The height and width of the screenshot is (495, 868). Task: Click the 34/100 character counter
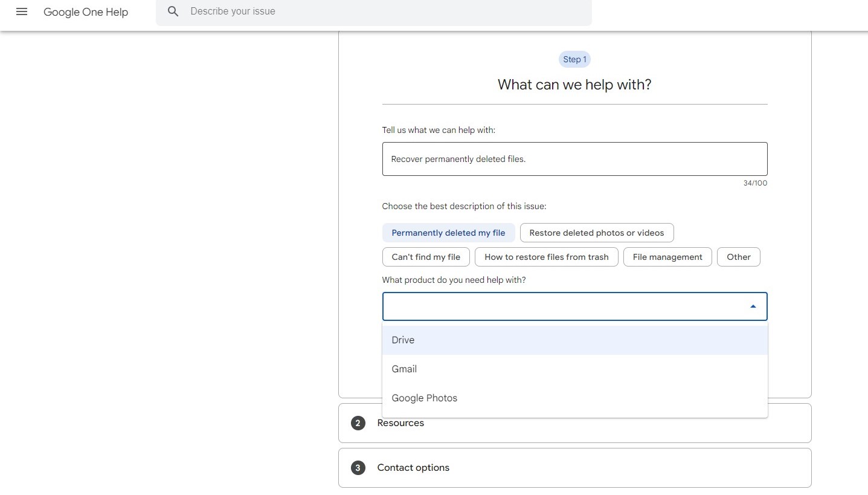click(x=755, y=183)
